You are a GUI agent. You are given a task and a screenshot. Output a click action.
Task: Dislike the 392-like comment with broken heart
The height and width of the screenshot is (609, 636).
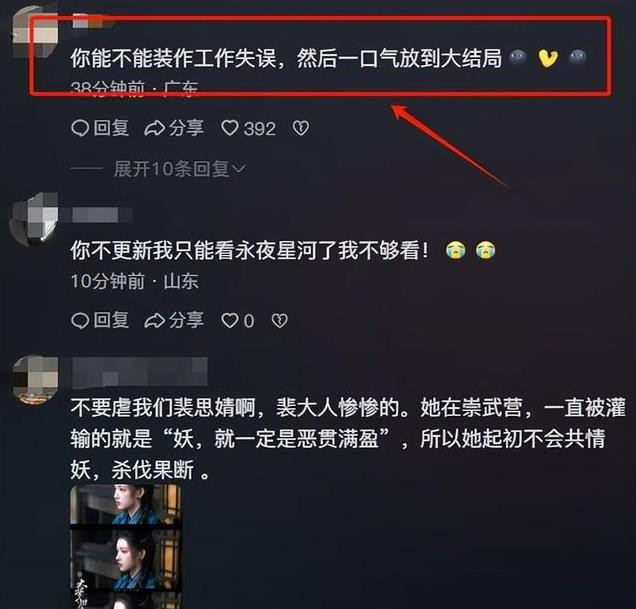click(301, 128)
